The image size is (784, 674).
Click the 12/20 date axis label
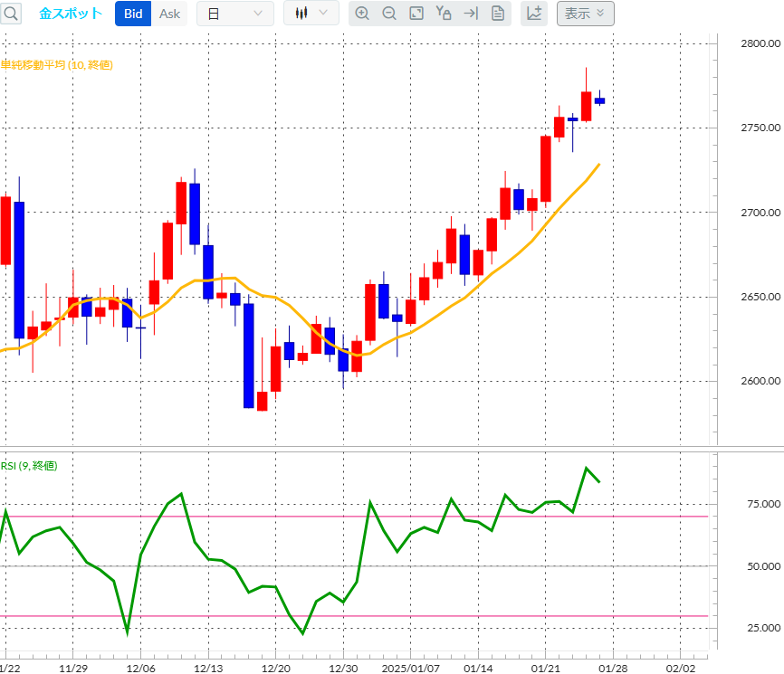tap(275, 669)
